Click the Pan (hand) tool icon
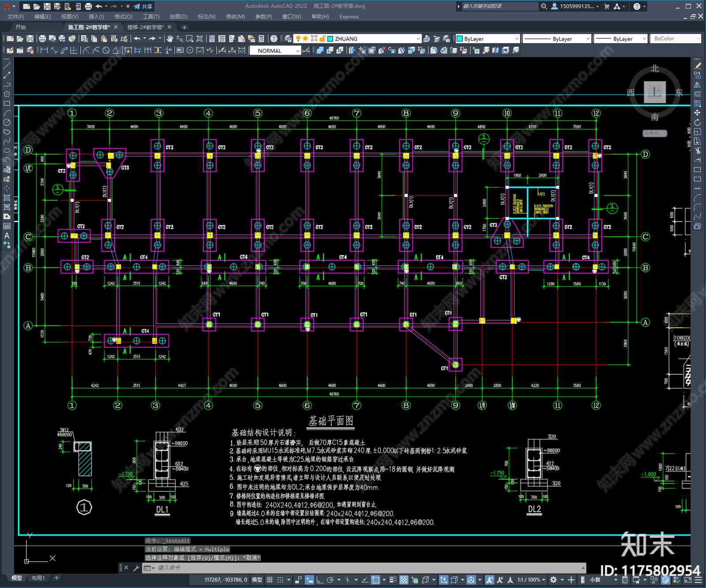 (170, 39)
